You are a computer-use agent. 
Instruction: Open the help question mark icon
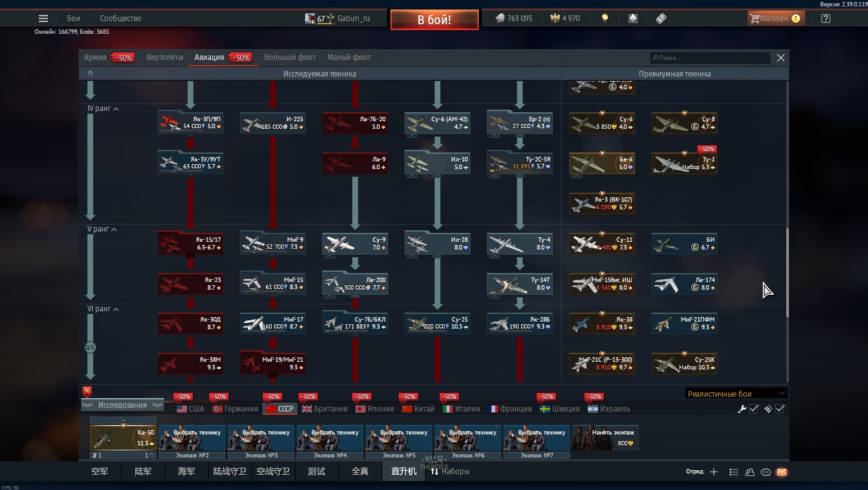click(826, 19)
